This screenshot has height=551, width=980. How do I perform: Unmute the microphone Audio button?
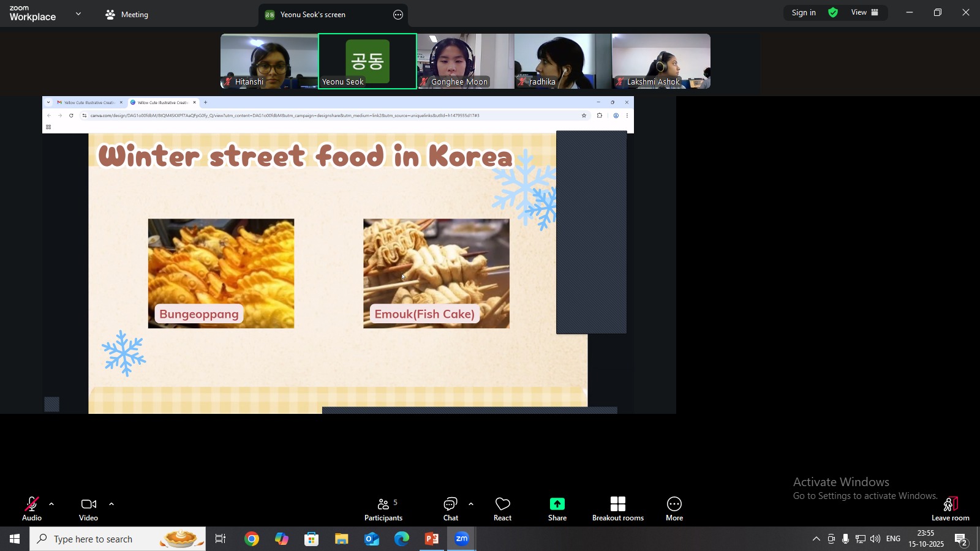[32, 509]
